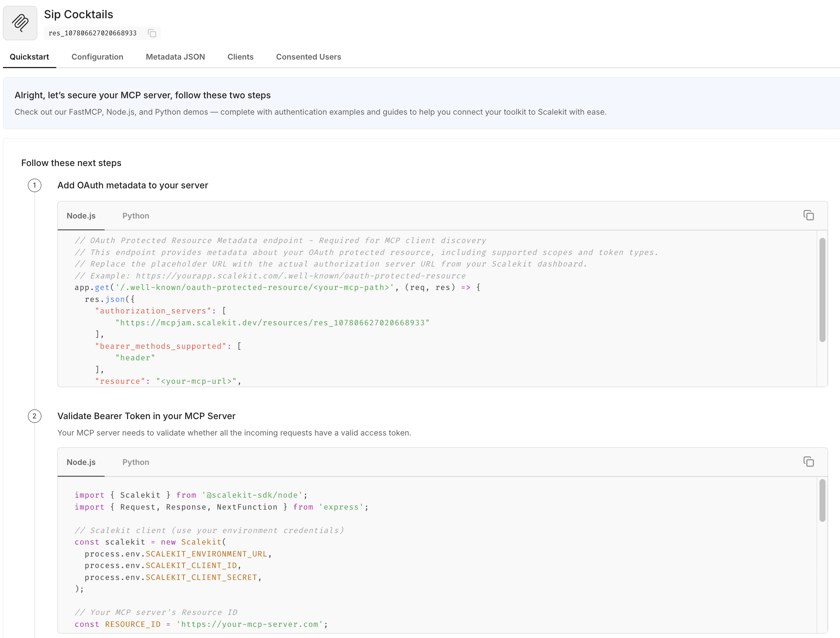Click the authorization server URL in code
Screen dimensions: 840x638
272,323
